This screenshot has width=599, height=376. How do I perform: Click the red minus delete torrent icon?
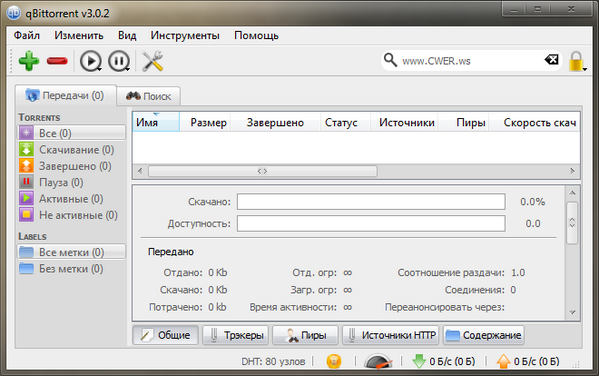(x=57, y=61)
